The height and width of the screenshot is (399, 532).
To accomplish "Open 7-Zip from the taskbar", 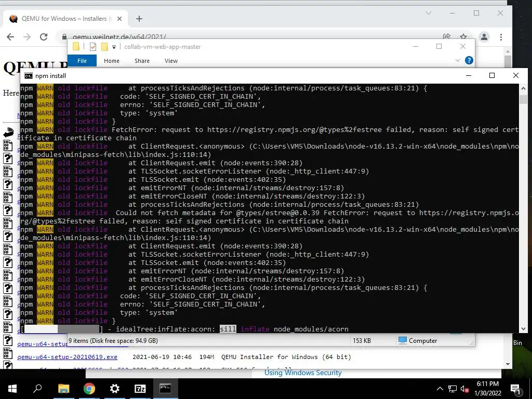I will pos(140,389).
